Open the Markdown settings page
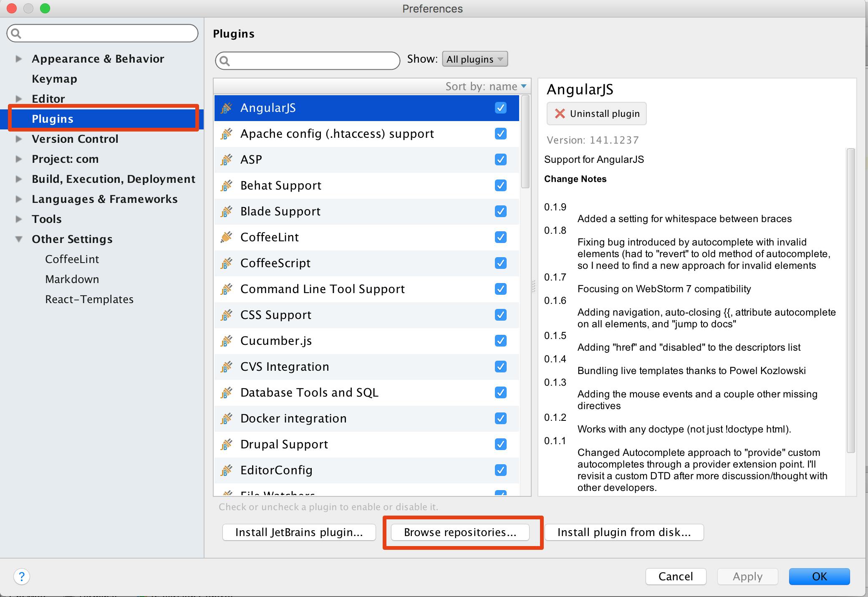Viewport: 868px width, 597px height. (x=72, y=279)
